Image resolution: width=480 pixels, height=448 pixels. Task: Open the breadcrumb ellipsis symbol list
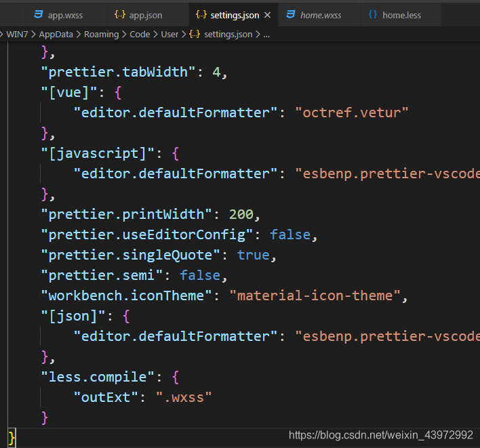266,35
